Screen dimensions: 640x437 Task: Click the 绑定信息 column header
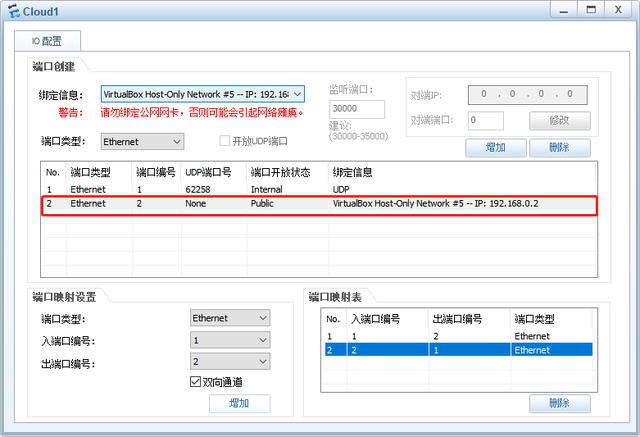coord(462,172)
